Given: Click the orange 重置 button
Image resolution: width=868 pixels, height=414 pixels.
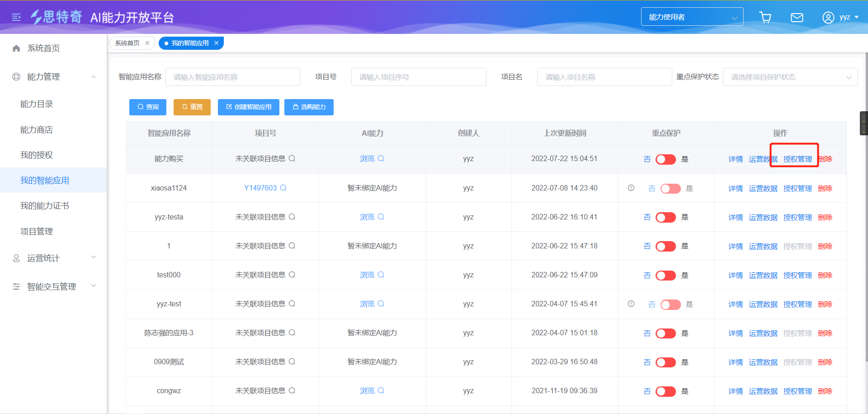Looking at the screenshot, I should click(x=192, y=107).
